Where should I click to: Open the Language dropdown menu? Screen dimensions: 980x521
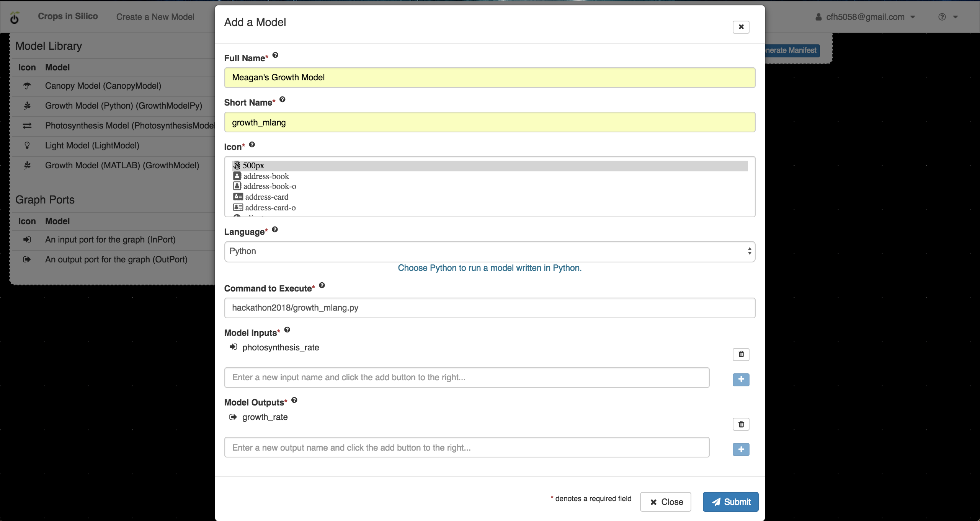[489, 251]
